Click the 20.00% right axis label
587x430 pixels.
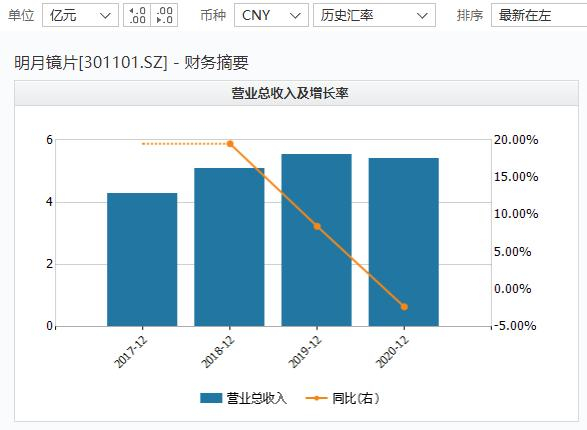click(516, 140)
